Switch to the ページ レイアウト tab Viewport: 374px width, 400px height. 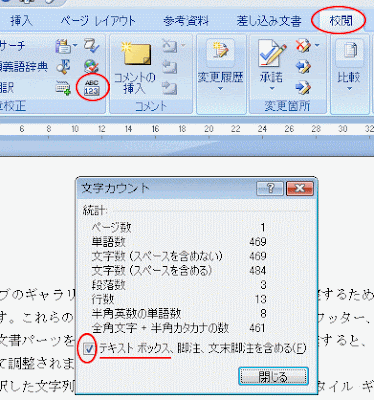[98, 21]
